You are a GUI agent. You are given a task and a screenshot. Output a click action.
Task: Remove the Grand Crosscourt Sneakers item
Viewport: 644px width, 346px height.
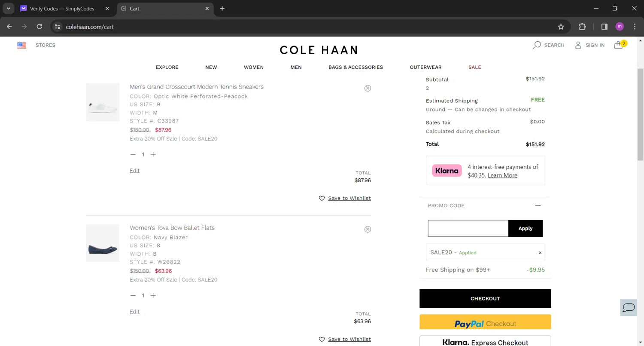[x=368, y=88]
